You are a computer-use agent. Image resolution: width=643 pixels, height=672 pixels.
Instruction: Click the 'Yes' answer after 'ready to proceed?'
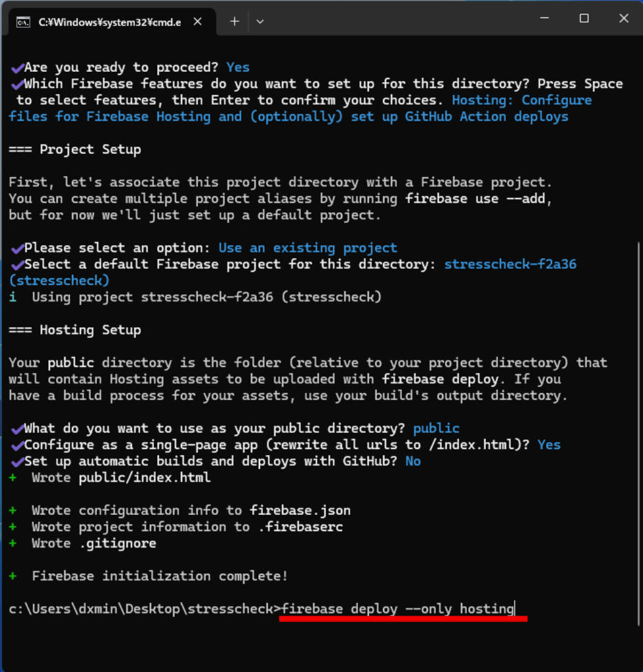coord(238,68)
